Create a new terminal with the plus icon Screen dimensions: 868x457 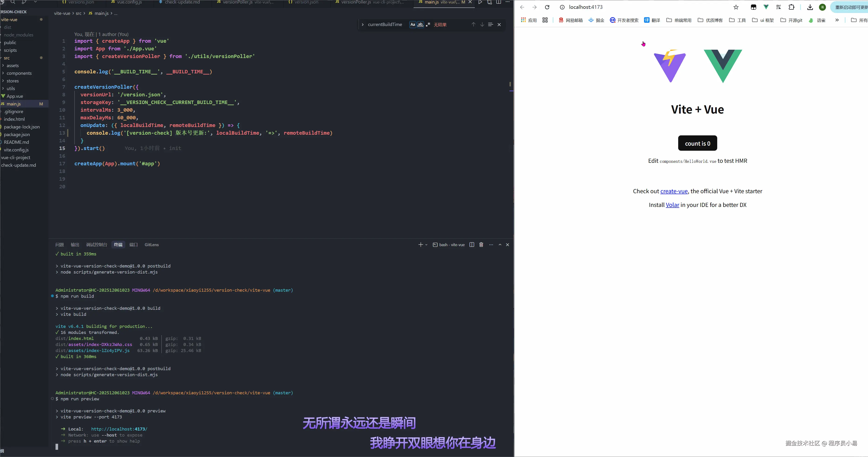(x=421, y=245)
